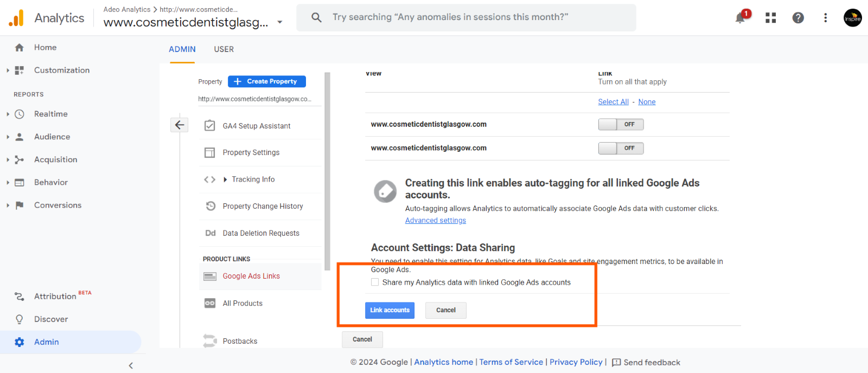Screen dimensions: 868x373
Task: Click the Audience person icon
Action: 20,137
